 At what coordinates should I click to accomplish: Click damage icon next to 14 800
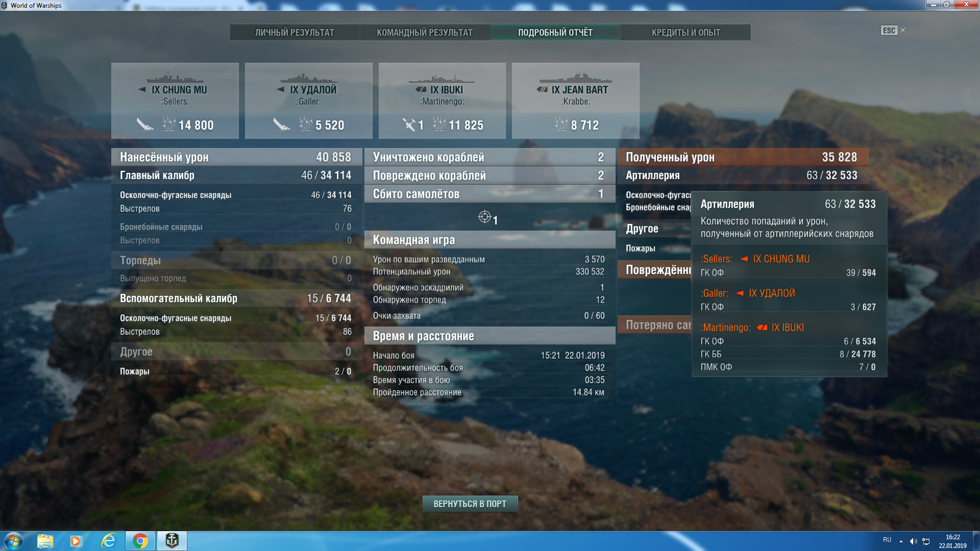[169, 124]
